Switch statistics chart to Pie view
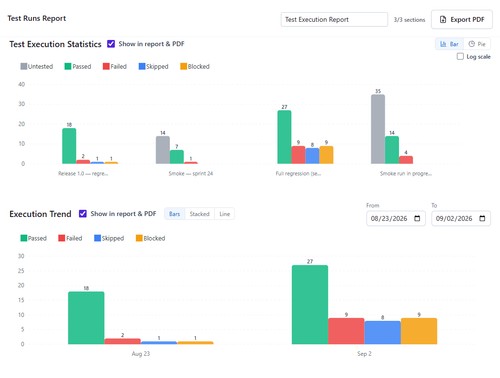500x378 pixels. pos(477,44)
